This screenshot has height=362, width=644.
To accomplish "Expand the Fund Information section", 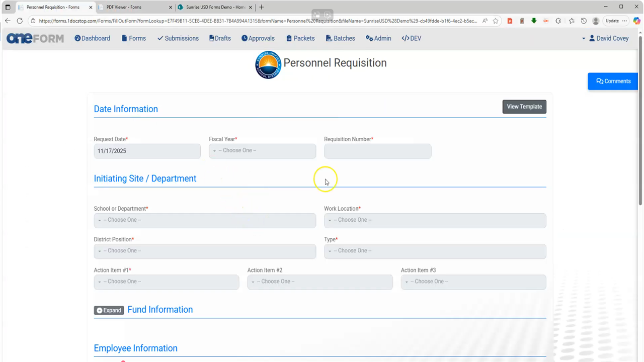I will tap(109, 310).
